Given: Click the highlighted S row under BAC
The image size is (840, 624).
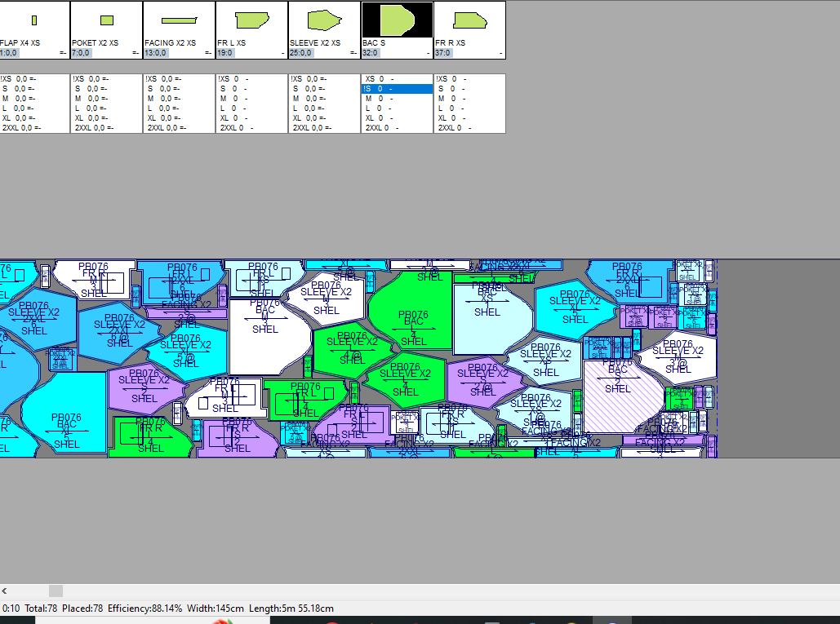Looking at the screenshot, I should [x=396, y=89].
